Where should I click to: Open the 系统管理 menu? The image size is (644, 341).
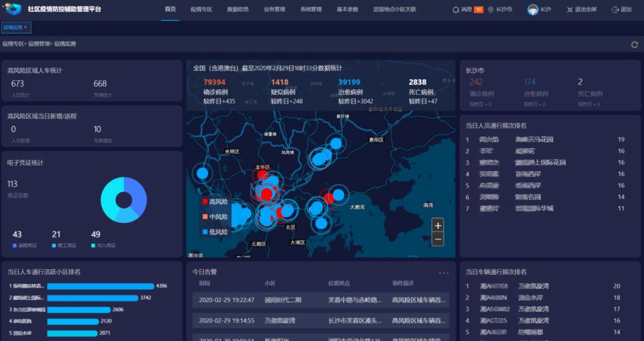pyautogui.click(x=311, y=10)
